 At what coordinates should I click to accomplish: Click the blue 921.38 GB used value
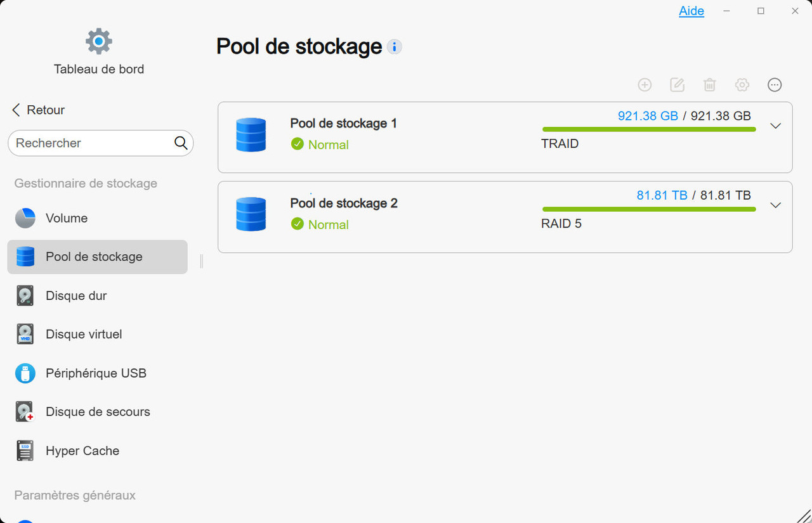648,116
